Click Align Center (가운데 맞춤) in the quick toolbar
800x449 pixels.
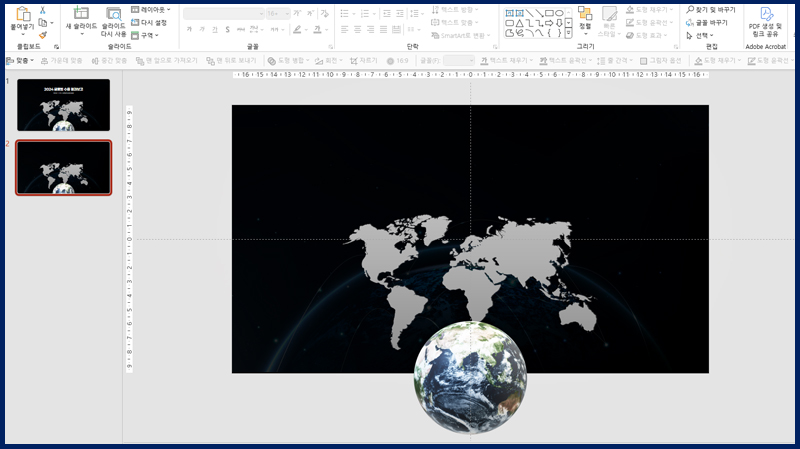tap(62, 61)
